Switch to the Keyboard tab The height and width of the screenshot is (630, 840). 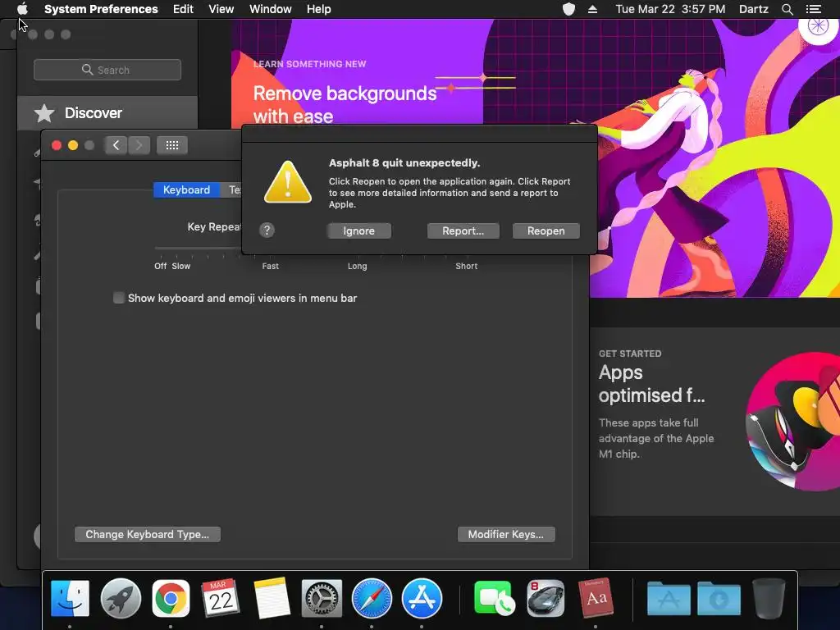(x=186, y=189)
